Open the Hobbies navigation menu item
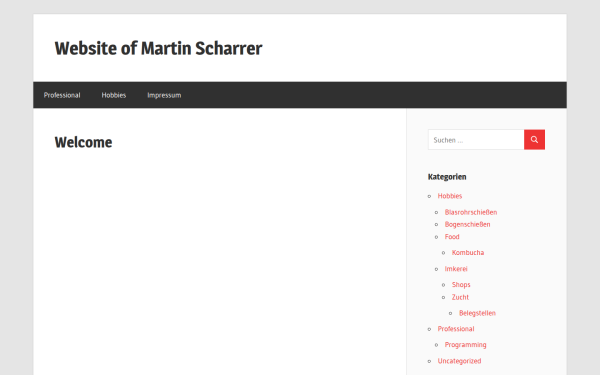This screenshot has height=375, width=600. coord(114,95)
